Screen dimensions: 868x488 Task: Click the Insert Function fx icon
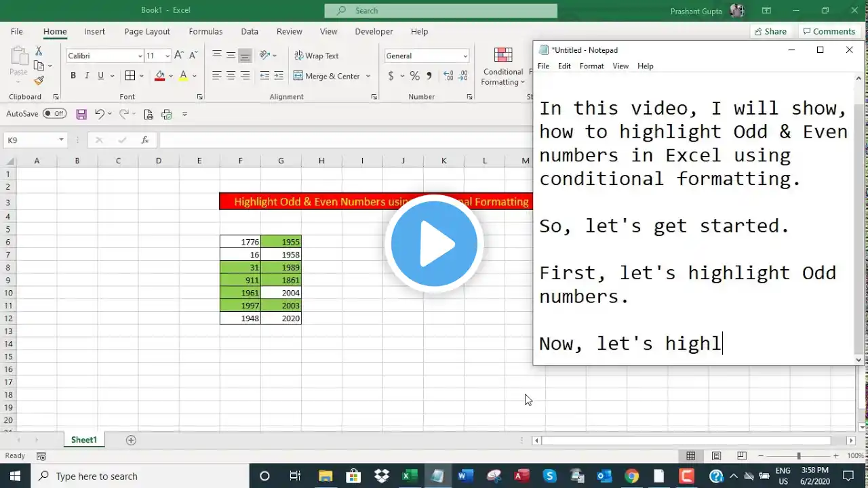click(144, 140)
